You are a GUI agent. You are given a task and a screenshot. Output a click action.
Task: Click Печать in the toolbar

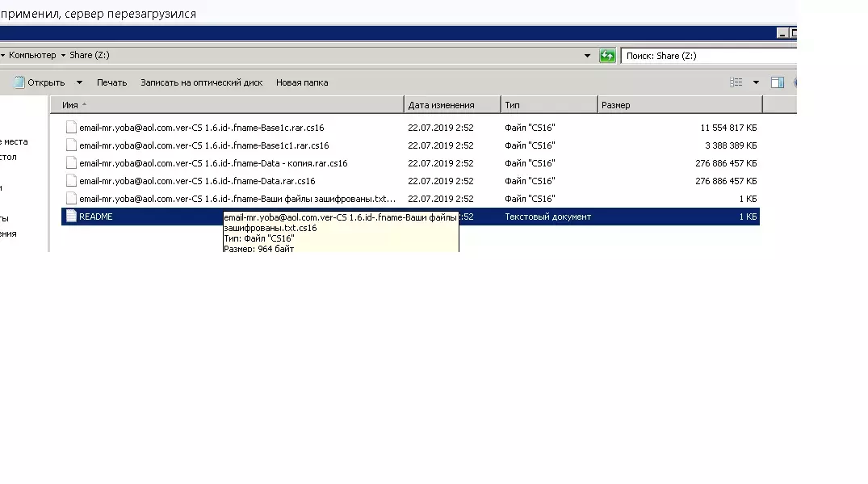pyautogui.click(x=111, y=82)
